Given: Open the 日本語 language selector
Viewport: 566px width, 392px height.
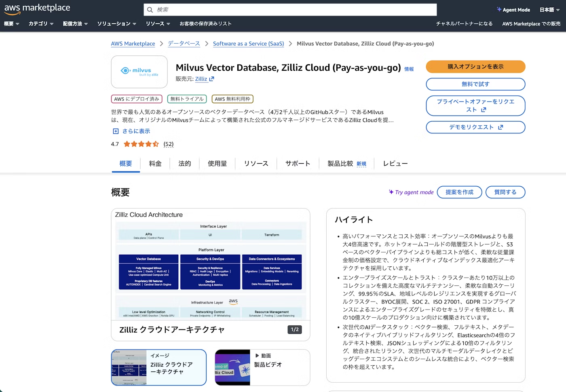Looking at the screenshot, I should click(549, 10).
